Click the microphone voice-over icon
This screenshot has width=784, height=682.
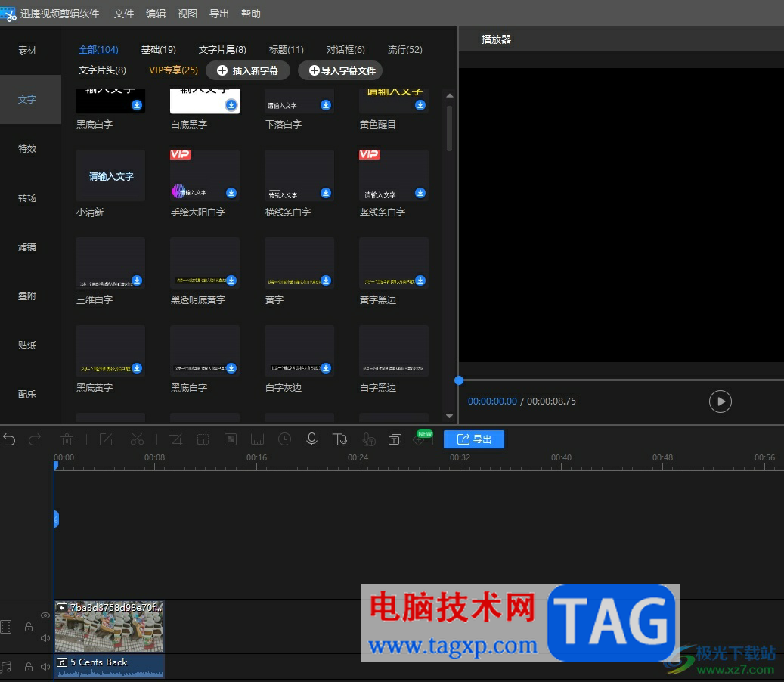(311, 439)
